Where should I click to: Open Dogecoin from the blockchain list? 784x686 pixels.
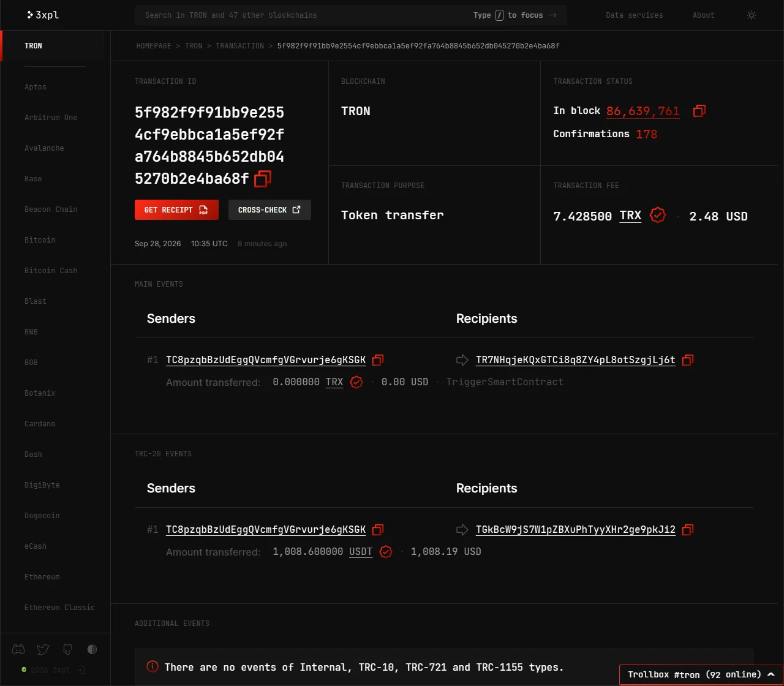42,516
